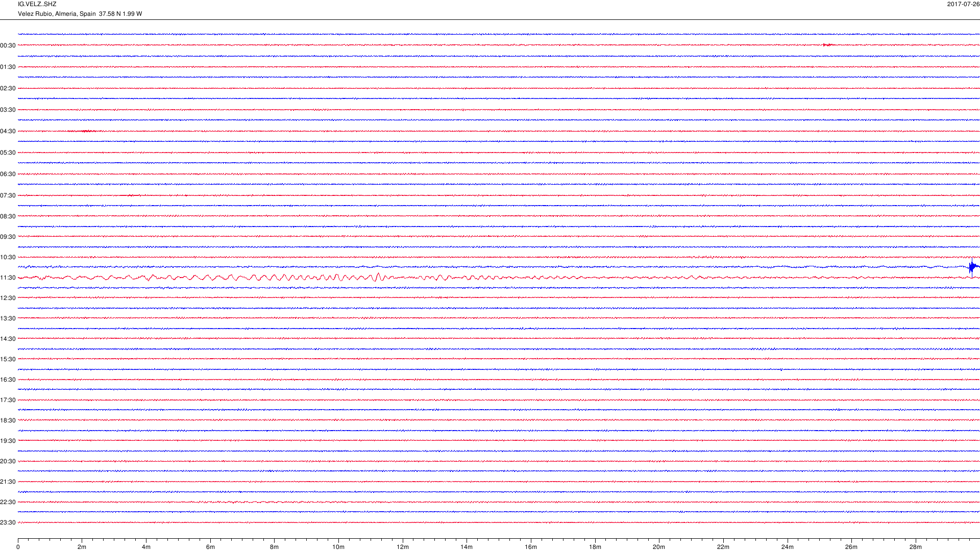Click the 12m tick label
Screen dimensions: 980x551
[403, 547]
